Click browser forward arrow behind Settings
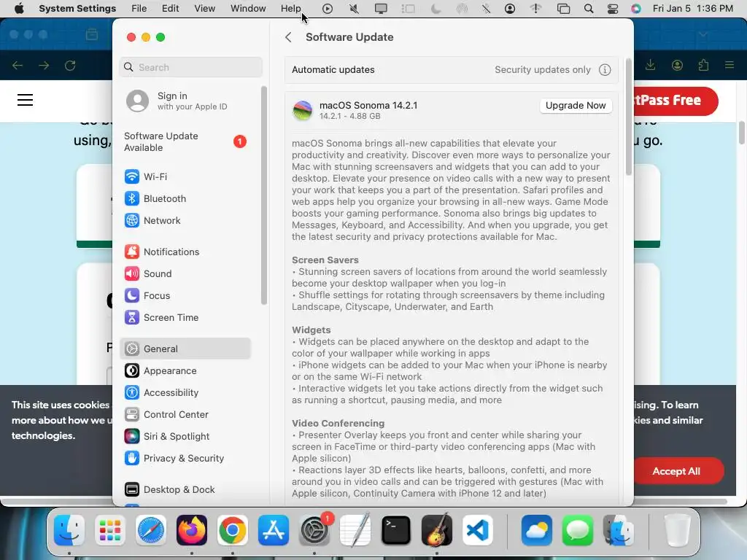This screenshot has height=560, width=747. click(44, 65)
